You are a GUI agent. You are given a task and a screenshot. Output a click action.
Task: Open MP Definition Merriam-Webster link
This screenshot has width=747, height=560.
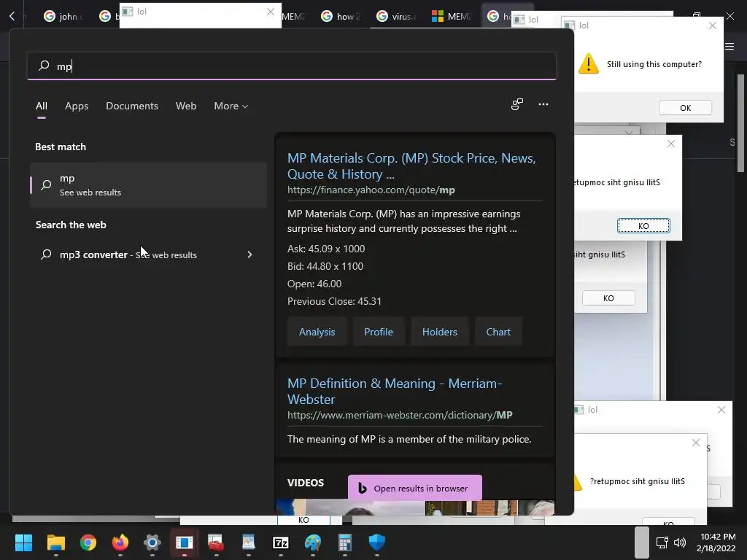[395, 391]
